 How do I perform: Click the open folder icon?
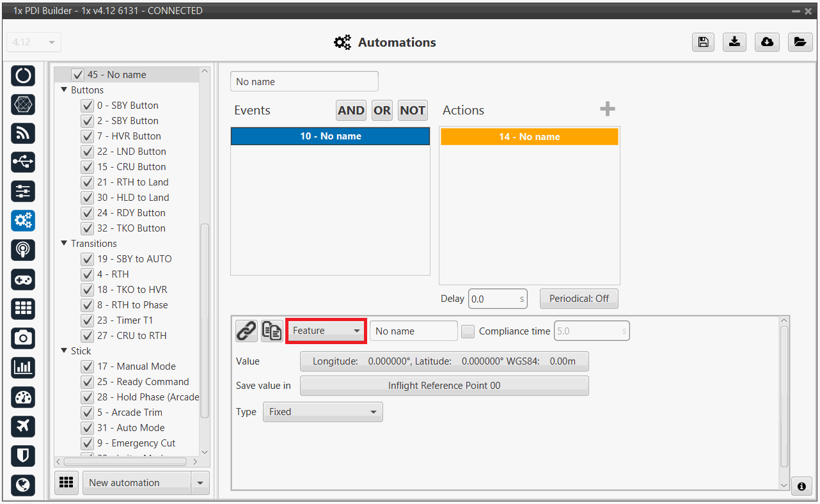pyautogui.click(x=800, y=42)
